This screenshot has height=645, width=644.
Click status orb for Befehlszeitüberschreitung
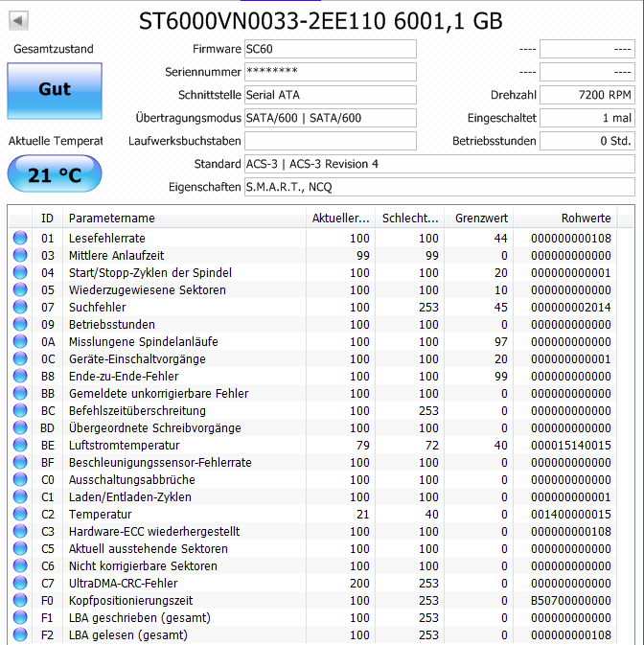20,410
